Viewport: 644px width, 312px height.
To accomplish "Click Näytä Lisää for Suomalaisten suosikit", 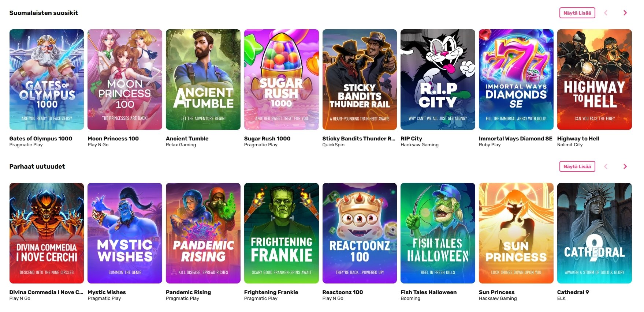I will point(577,13).
